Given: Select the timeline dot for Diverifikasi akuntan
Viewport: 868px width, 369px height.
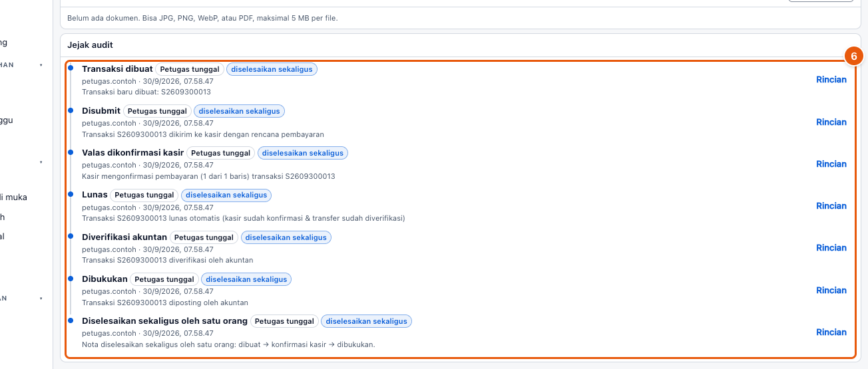Looking at the screenshot, I should pyautogui.click(x=71, y=236).
